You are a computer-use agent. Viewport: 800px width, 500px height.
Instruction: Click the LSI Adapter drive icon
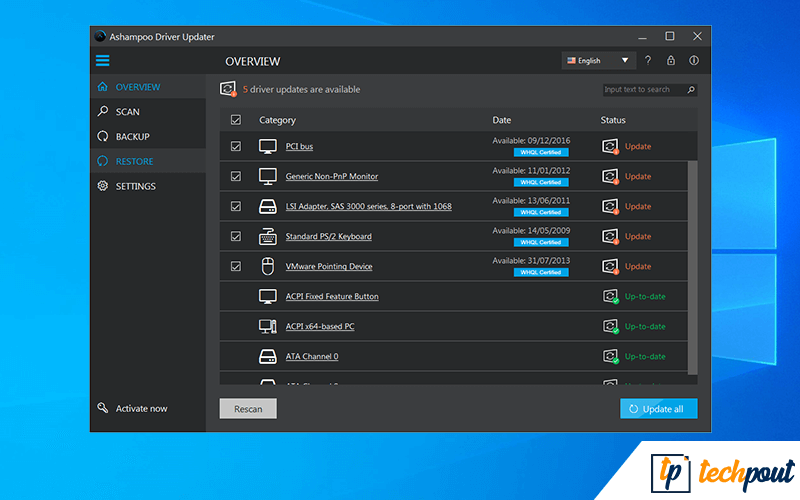[x=268, y=207]
